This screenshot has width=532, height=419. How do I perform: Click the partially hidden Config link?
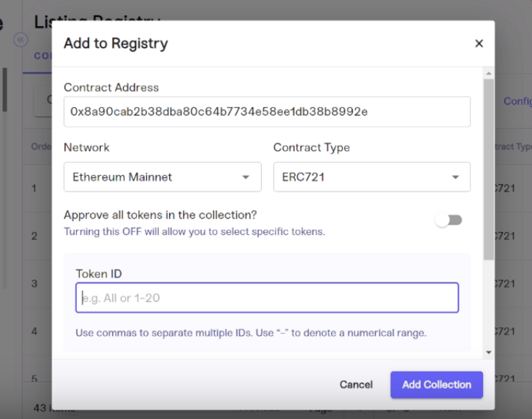[x=517, y=101]
